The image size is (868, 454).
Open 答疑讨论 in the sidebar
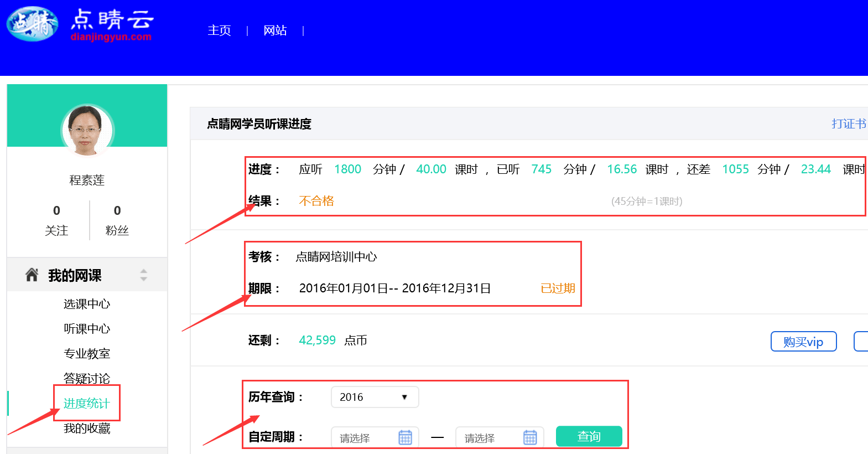pos(87,379)
